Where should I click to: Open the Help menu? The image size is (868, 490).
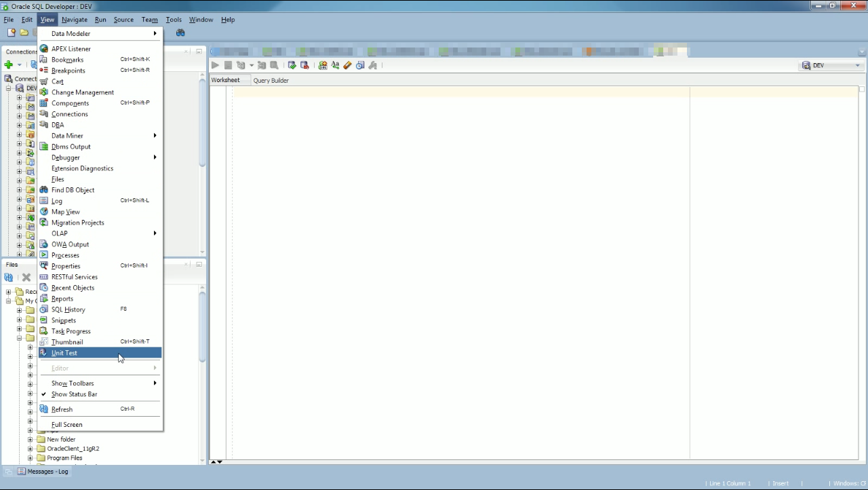(x=228, y=20)
